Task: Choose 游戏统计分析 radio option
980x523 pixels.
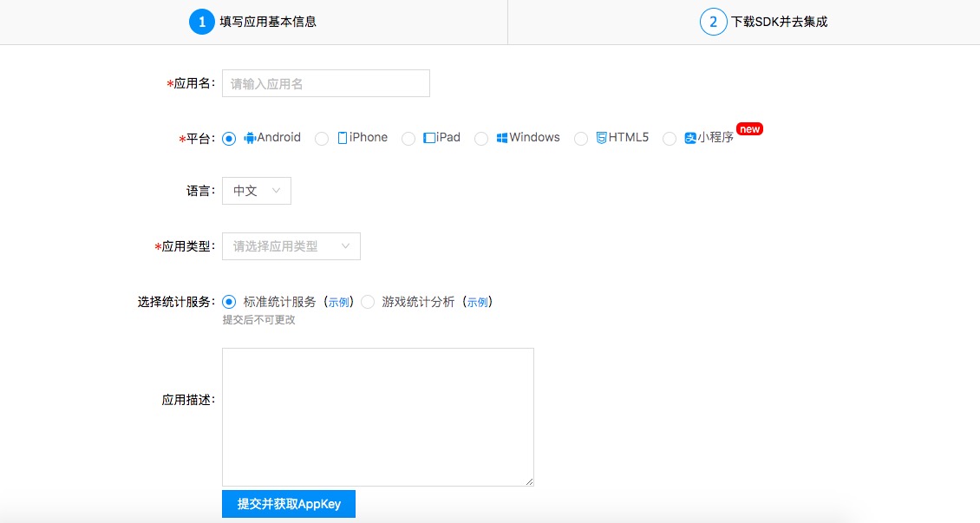Action: tap(368, 302)
